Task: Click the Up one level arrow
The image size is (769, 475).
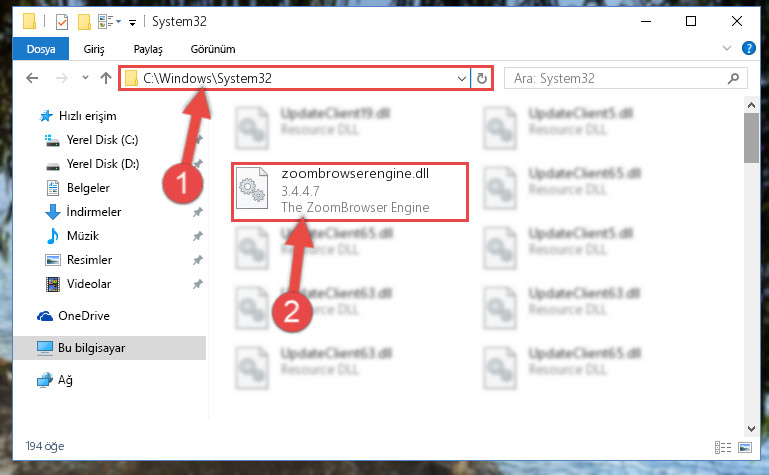Action: (105, 78)
